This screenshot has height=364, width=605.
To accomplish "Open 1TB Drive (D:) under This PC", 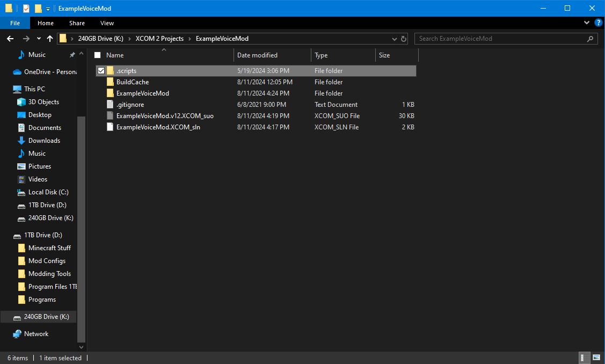I will [42, 205].
